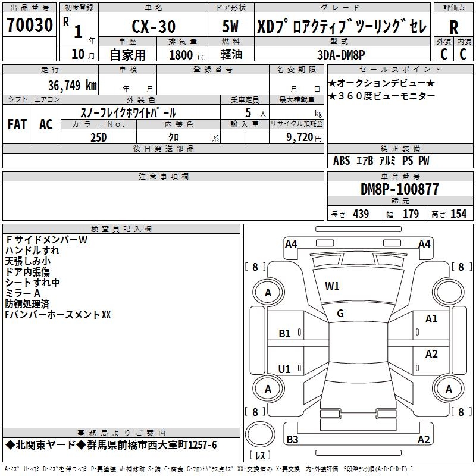The height and width of the screenshot is (476, 476).
Task: Select the grade text starting with XD
Action: coord(342,26)
